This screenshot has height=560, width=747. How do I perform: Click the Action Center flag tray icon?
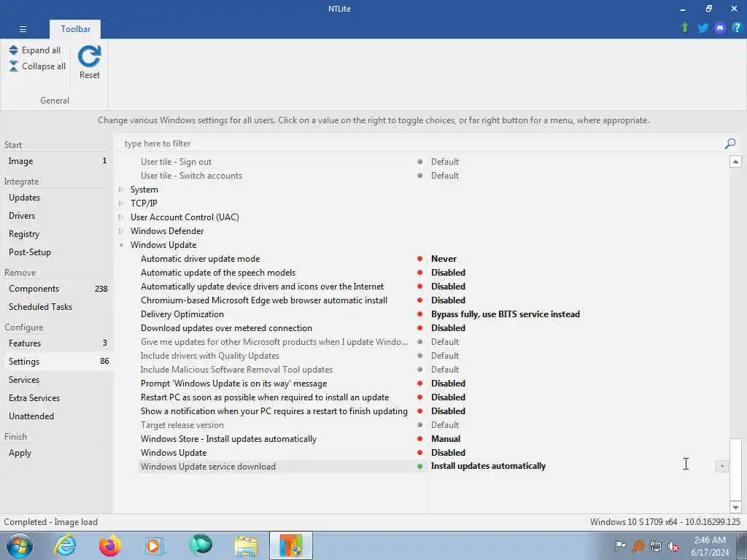coord(620,545)
